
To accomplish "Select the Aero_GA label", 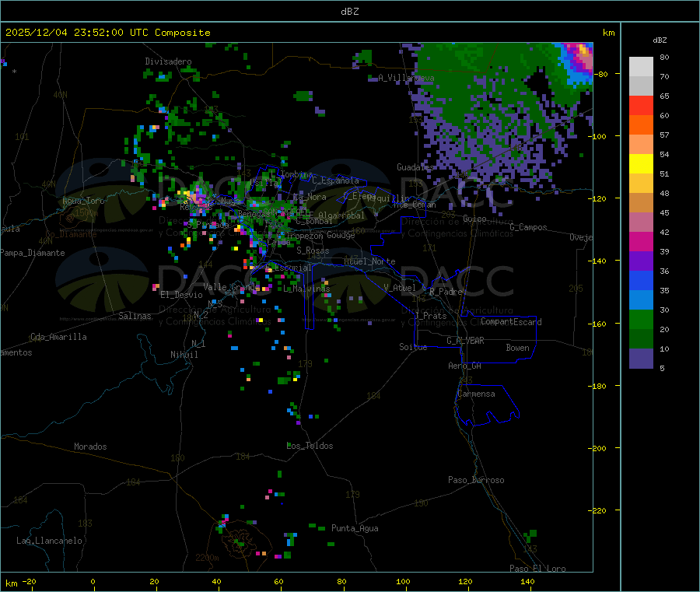I will click(x=465, y=366).
